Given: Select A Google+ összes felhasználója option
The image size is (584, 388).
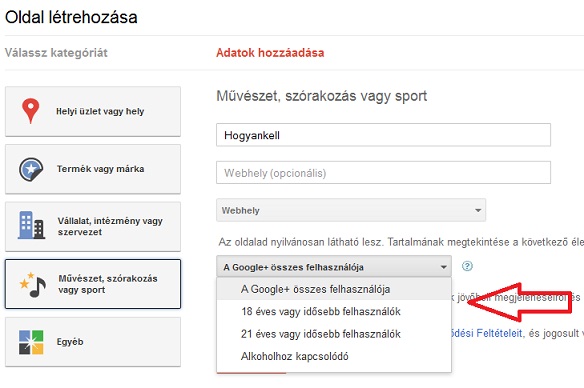Looking at the screenshot, I should [x=334, y=289].
